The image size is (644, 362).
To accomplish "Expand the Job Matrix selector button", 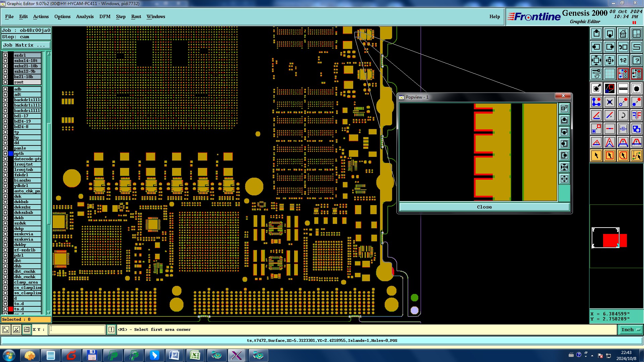I will pyautogui.click(x=26, y=45).
